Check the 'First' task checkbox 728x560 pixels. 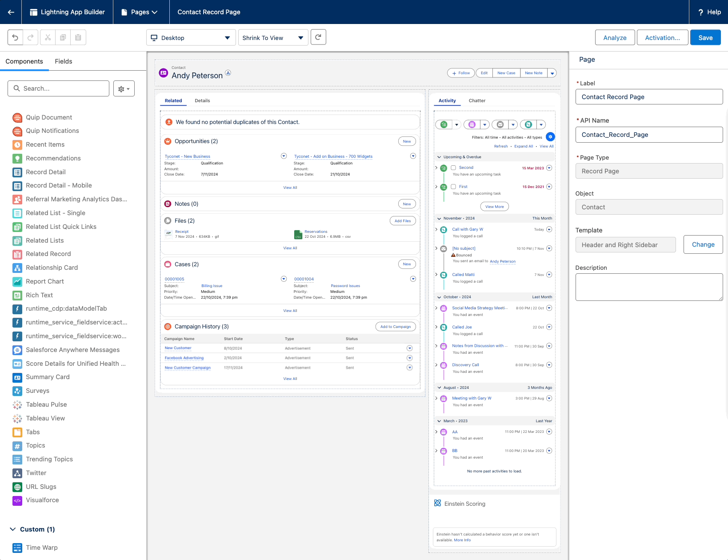click(x=453, y=187)
